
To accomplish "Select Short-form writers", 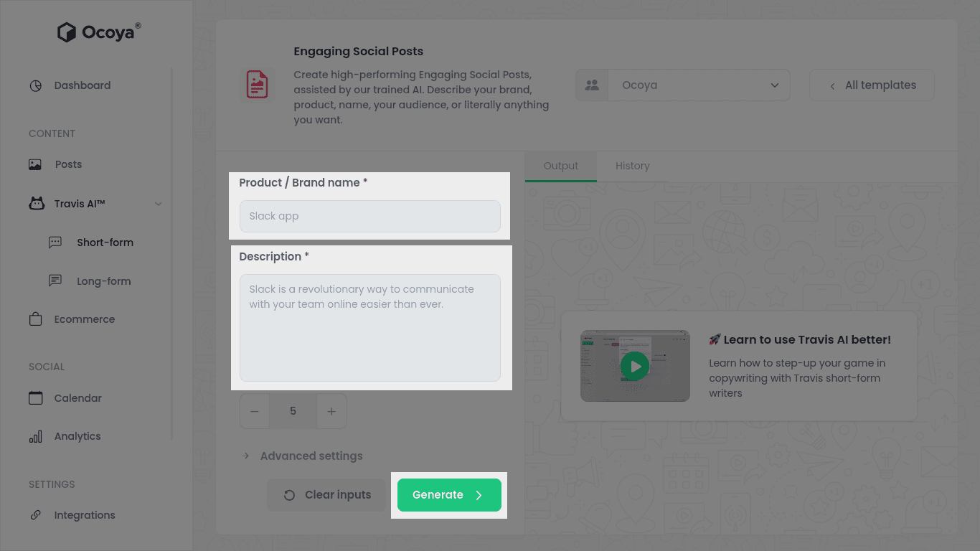I will pos(105,242).
